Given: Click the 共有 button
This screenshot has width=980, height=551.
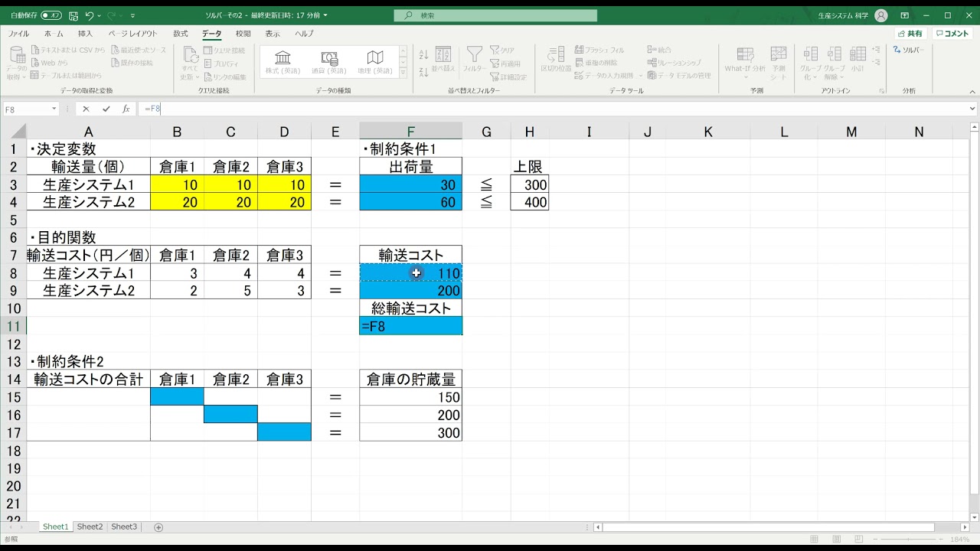Looking at the screenshot, I should 910,34.
